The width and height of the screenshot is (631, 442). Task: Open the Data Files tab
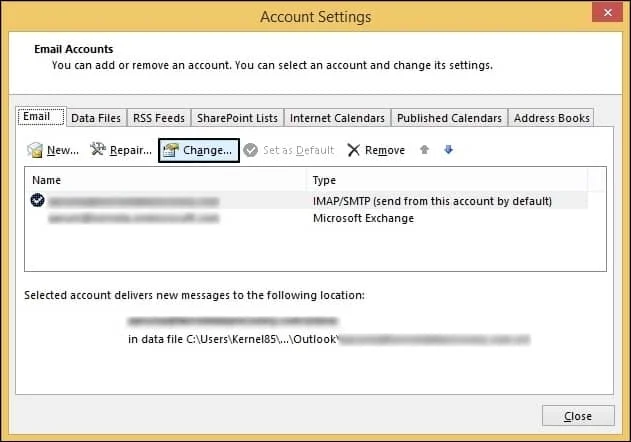click(96, 118)
